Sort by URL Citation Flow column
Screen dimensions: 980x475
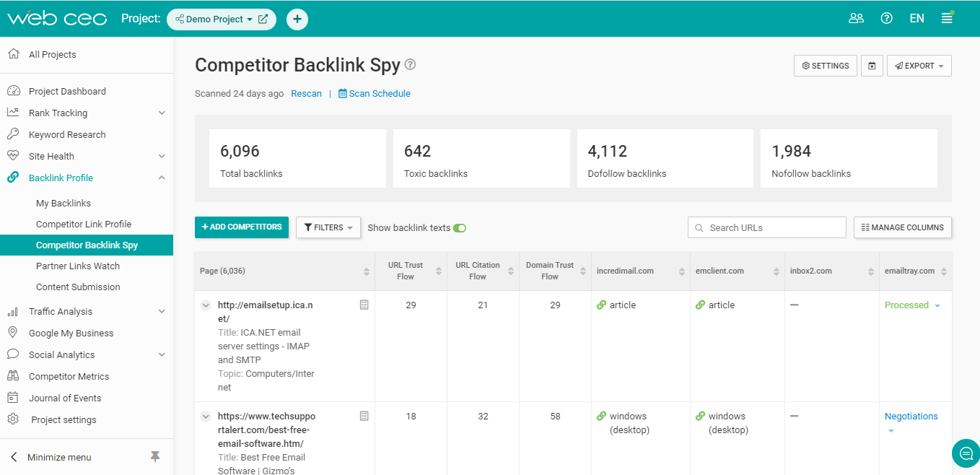coord(510,271)
